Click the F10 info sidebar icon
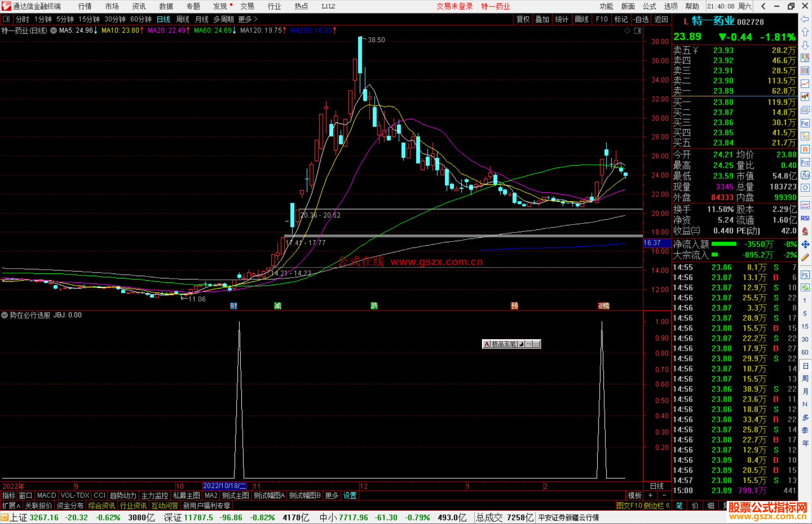The width and height of the screenshot is (812, 524). 805,123
